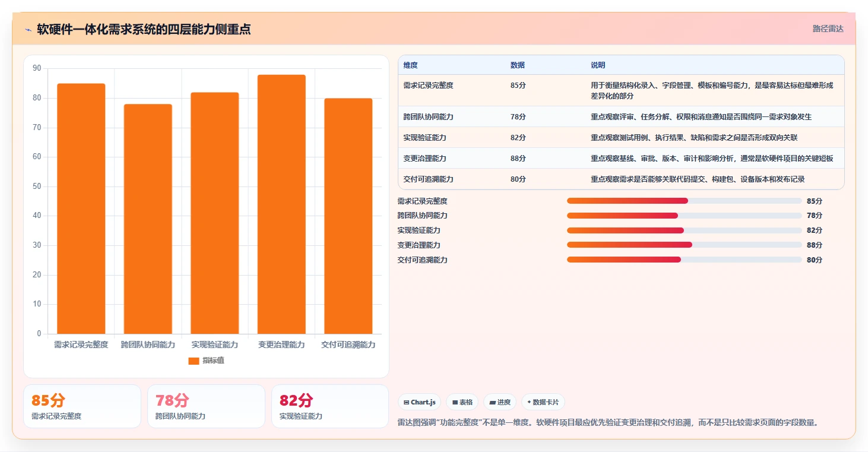The height and width of the screenshot is (452, 868).
Task: Click the x-axis label 跨团队协同能力
Action: point(148,344)
